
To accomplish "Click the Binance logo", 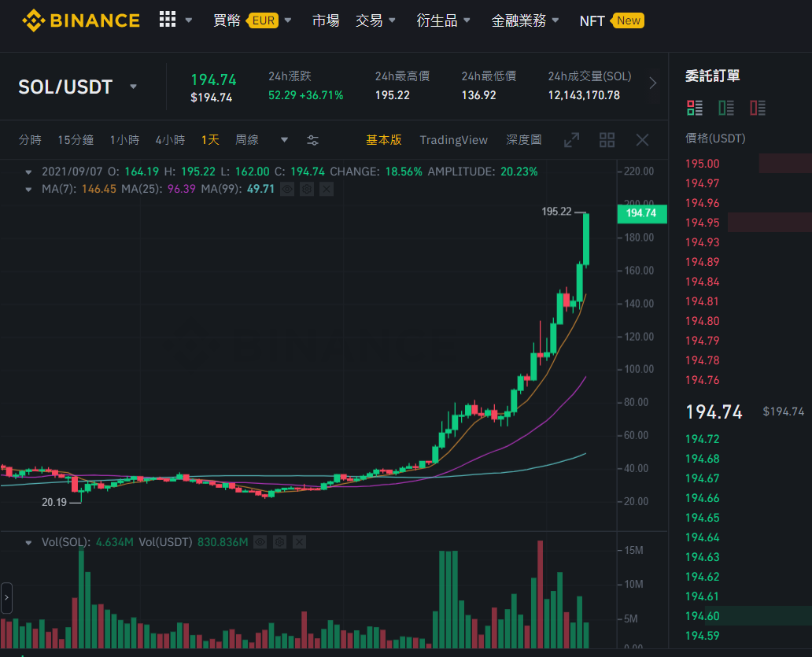I will [x=81, y=20].
